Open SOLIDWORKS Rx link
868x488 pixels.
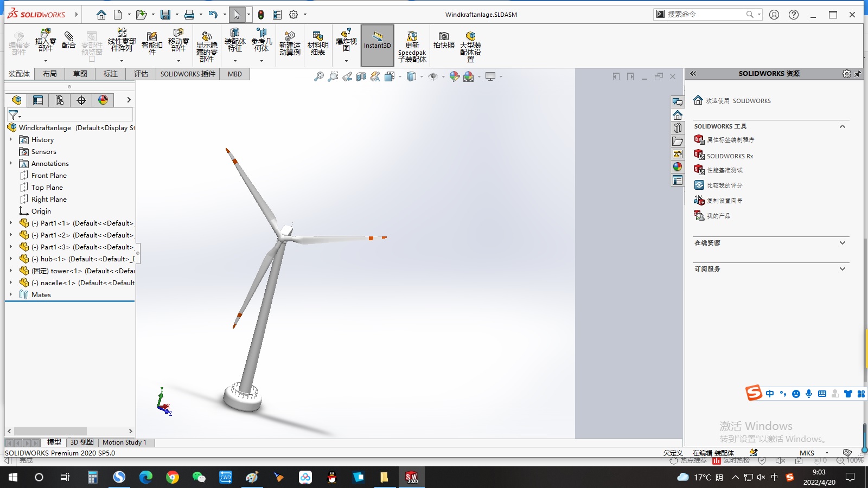tap(730, 156)
